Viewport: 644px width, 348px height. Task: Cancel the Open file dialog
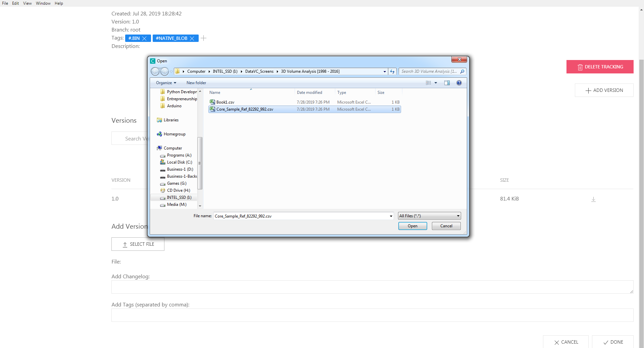pos(446,226)
